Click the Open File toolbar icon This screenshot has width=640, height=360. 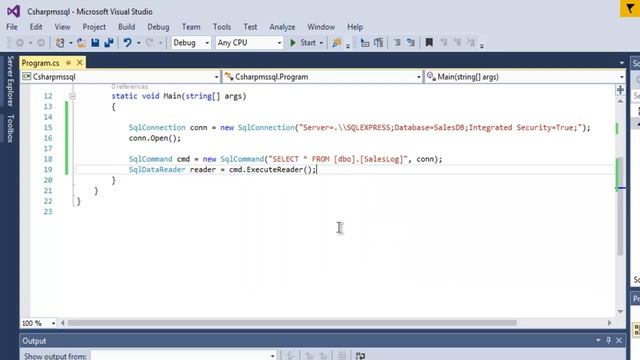coord(81,42)
